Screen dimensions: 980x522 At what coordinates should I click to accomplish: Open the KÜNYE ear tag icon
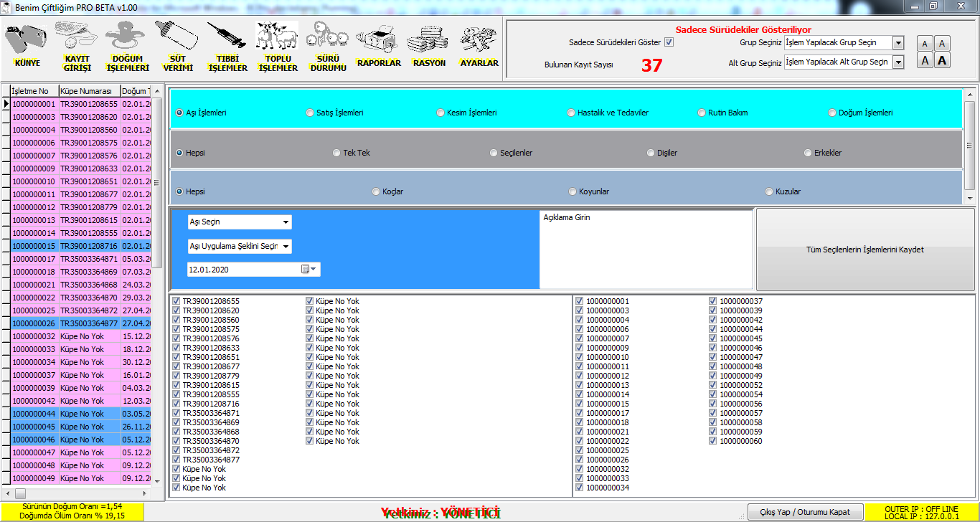(x=27, y=40)
